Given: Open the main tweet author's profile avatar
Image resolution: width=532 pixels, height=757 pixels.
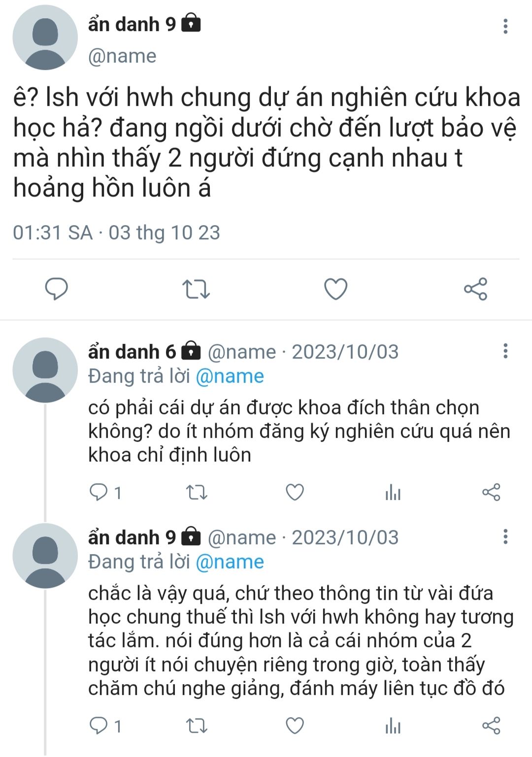Looking at the screenshot, I should (x=45, y=37).
